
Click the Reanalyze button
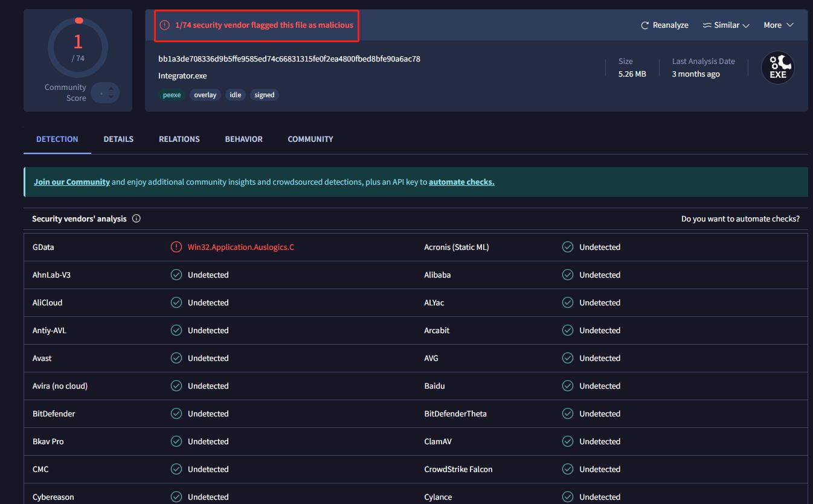point(664,25)
